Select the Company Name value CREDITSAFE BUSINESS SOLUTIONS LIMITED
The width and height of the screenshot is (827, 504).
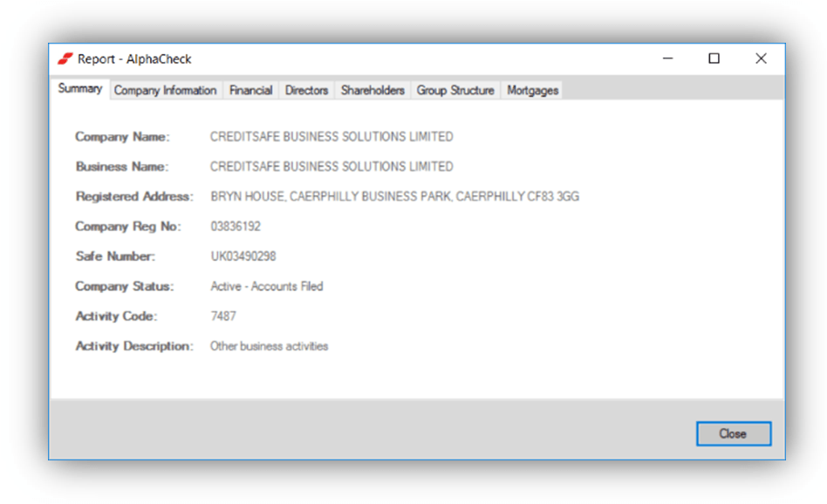click(331, 137)
